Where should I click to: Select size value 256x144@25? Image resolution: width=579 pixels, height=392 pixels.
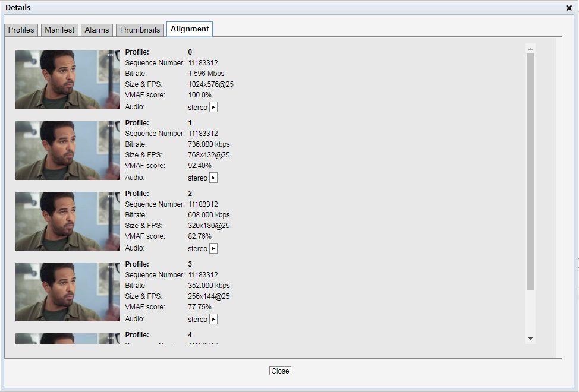pyautogui.click(x=209, y=296)
